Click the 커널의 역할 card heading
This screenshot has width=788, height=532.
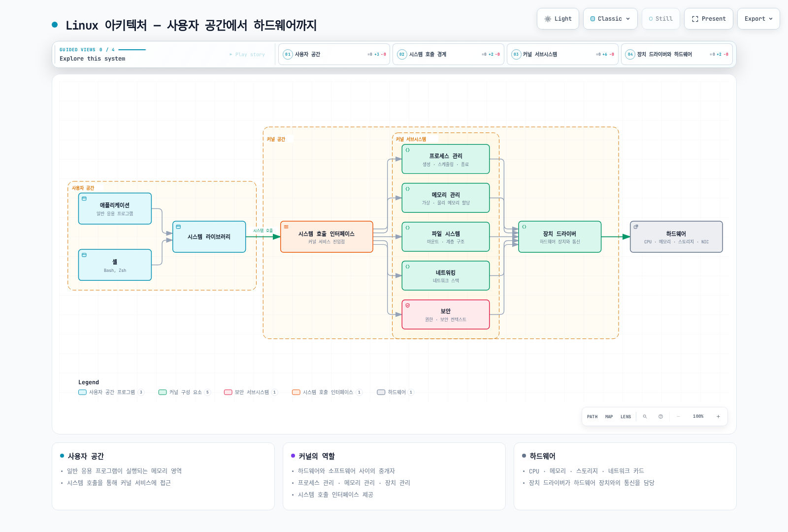click(316, 456)
